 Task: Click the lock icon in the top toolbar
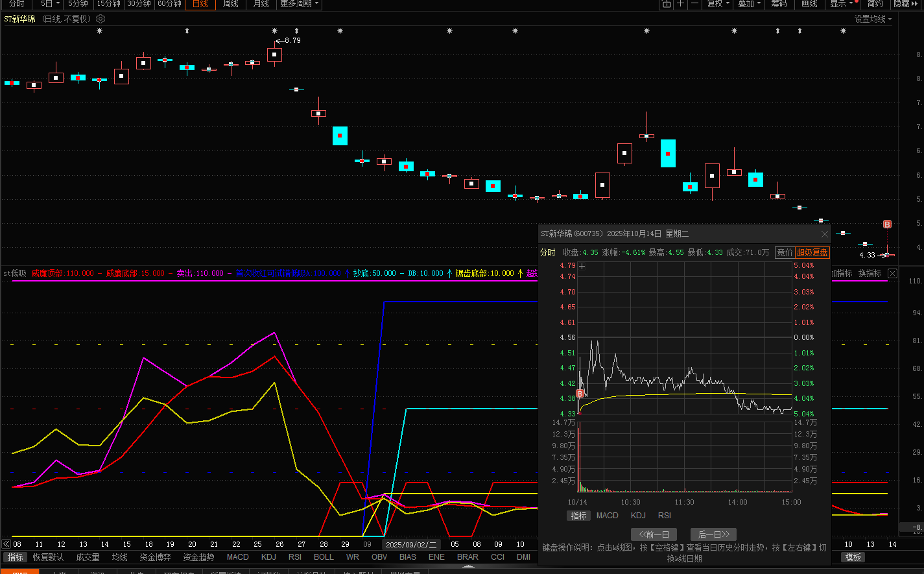[667, 4]
